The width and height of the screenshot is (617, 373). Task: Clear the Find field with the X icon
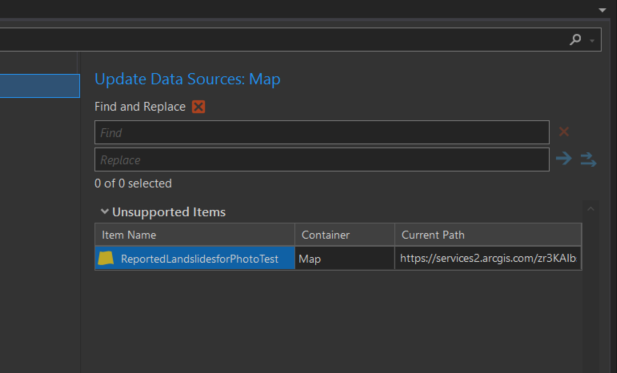click(564, 132)
